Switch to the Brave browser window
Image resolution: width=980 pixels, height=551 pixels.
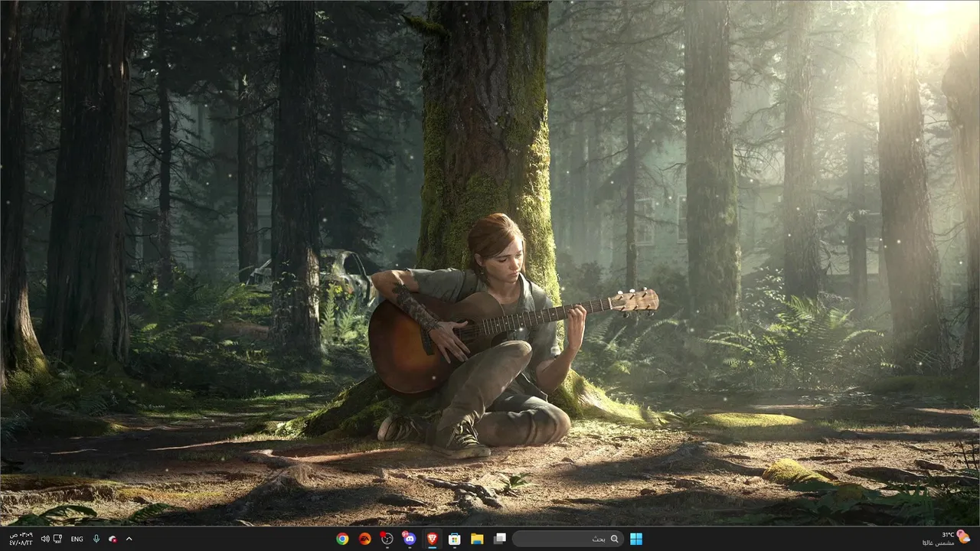point(432,539)
